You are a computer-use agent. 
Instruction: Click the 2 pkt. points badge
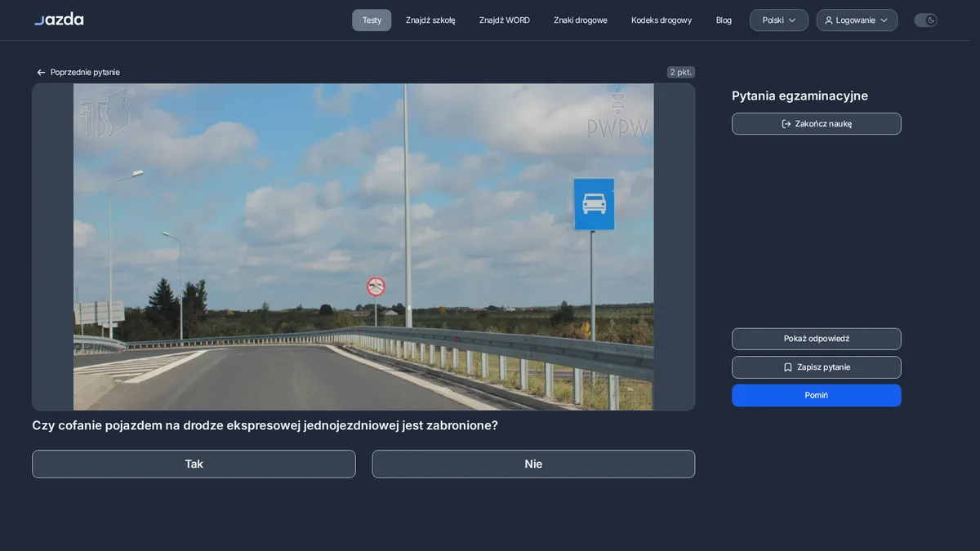pos(681,72)
